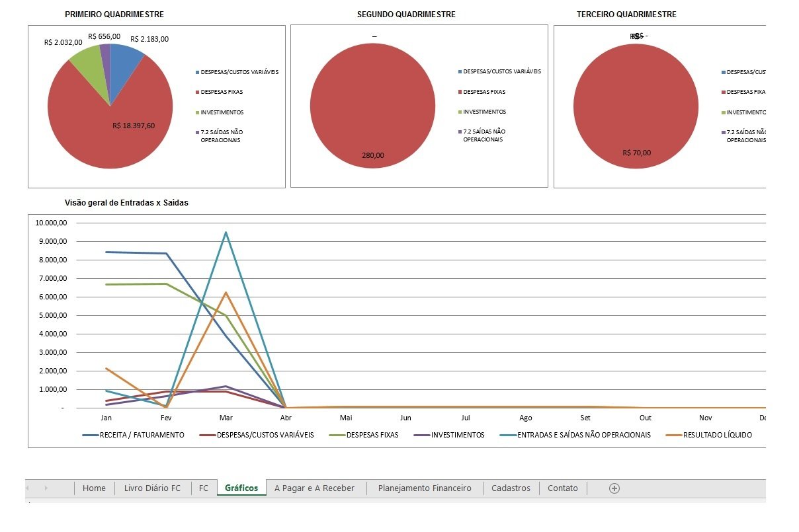
Task: Click Despesas/Custos Variáveis line legend entry
Action: (x=256, y=435)
